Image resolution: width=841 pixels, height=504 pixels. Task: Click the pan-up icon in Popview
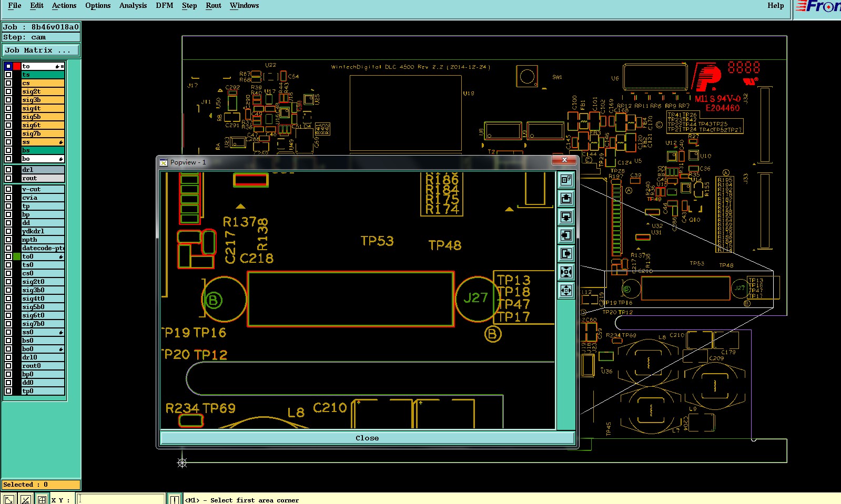(566, 199)
